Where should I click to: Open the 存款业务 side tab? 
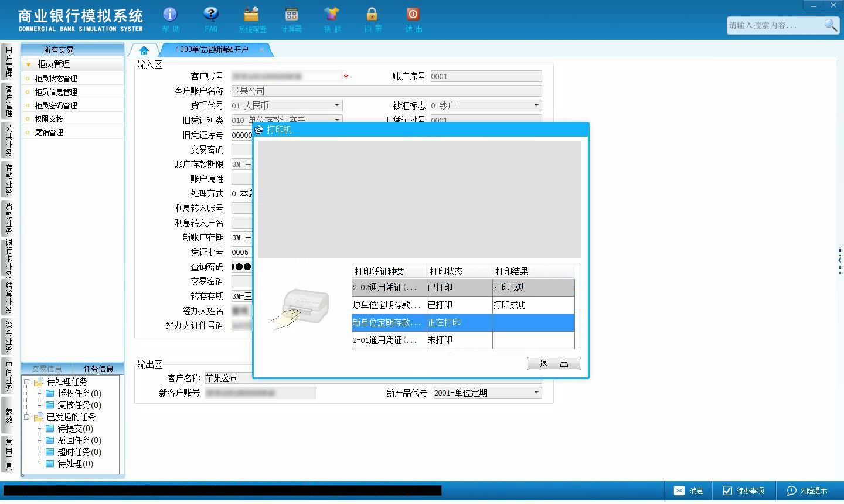8,179
